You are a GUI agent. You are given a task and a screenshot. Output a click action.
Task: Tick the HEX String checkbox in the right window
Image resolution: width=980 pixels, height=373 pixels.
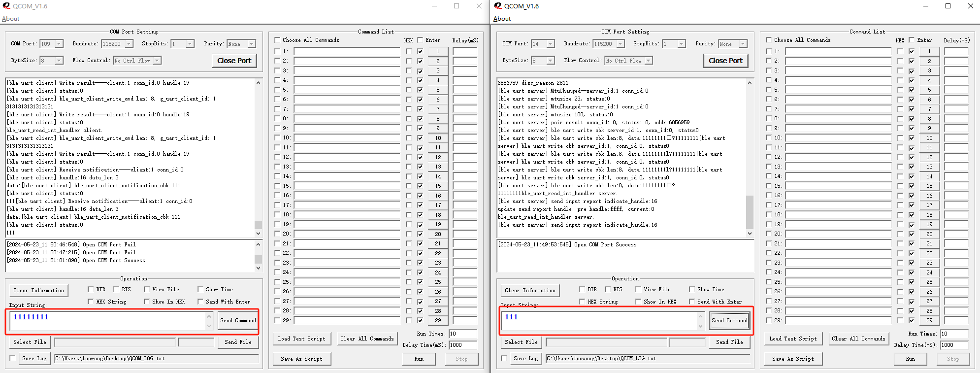click(x=582, y=302)
